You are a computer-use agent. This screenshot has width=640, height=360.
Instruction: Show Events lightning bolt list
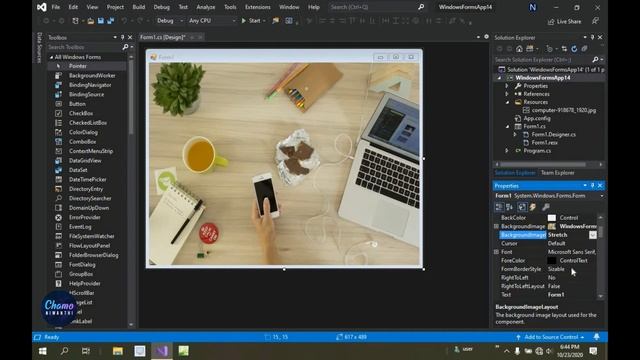[533, 207]
